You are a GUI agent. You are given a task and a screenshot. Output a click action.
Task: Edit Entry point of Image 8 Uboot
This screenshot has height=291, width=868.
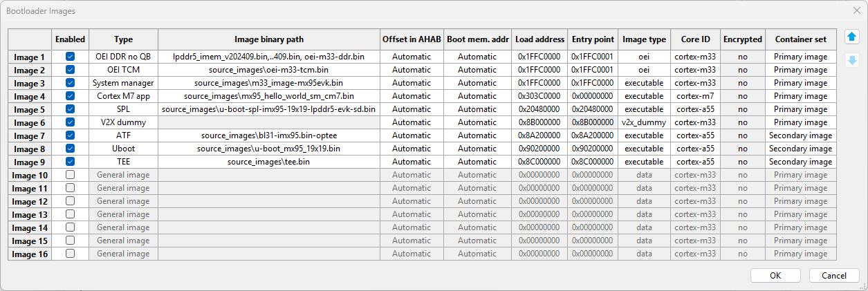tap(592, 149)
